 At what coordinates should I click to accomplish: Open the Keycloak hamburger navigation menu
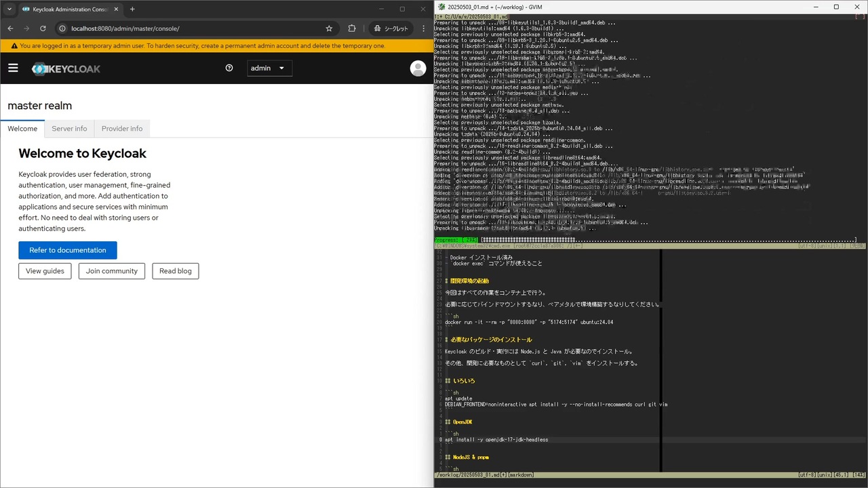[x=13, y=68]
